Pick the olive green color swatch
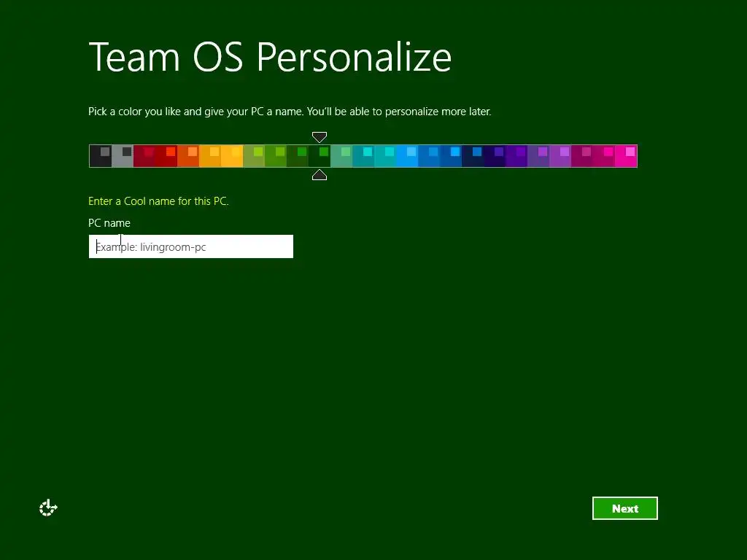 (x=254, y=156)
